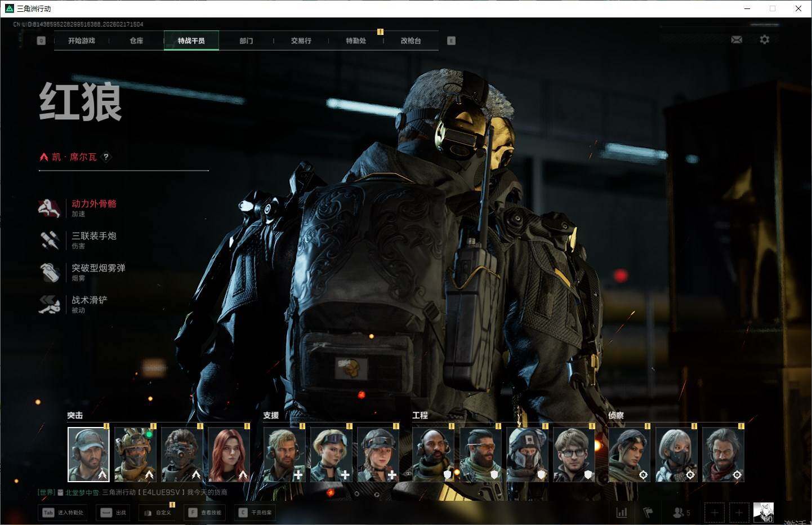Choose the red-haired female operator portrait

[229, 454]
